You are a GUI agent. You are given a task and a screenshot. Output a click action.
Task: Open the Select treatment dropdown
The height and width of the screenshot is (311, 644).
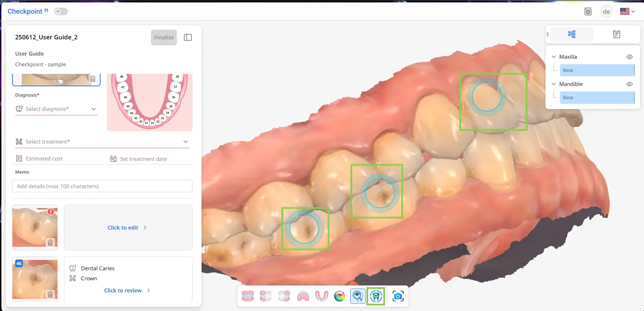point(102,142)
